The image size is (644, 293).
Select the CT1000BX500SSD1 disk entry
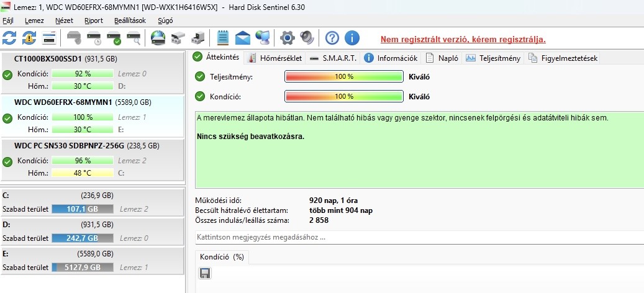pyautogui.click(x=93, y=73)
